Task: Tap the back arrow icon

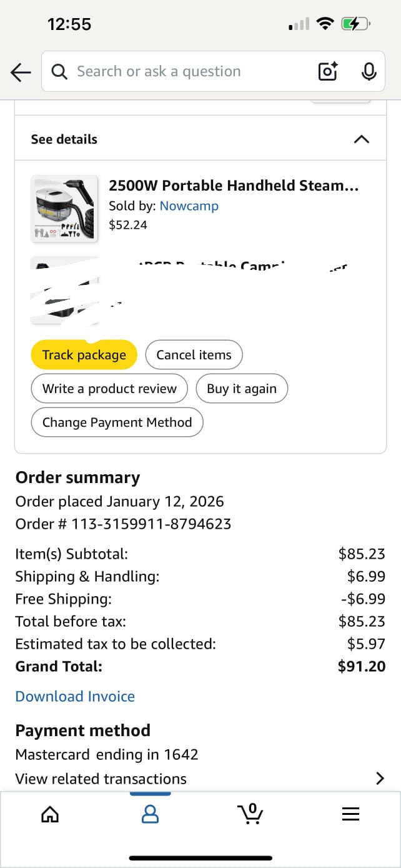Action: [21, 72]
